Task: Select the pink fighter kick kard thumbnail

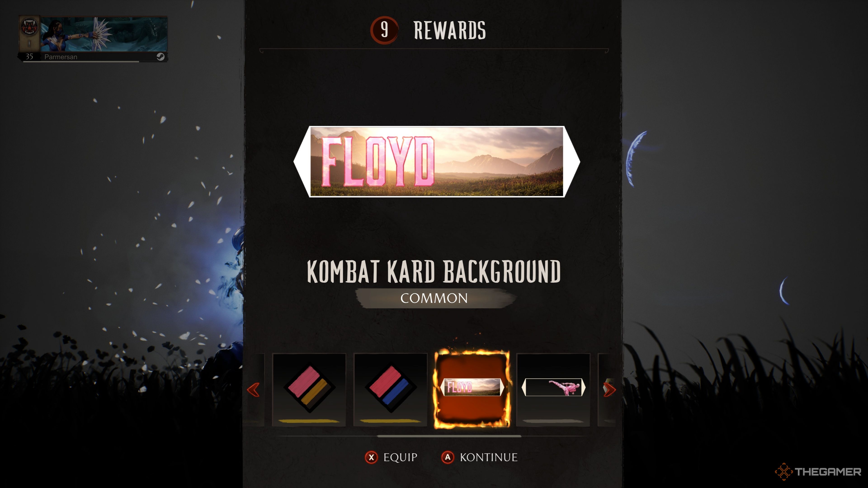Action: tap(553, 390)
